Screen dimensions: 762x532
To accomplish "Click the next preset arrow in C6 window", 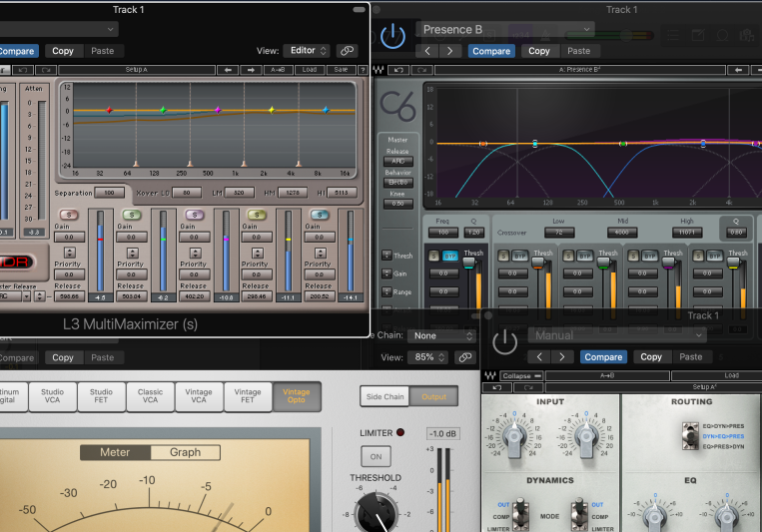I will pyautogui.click(x=450, y=51).
